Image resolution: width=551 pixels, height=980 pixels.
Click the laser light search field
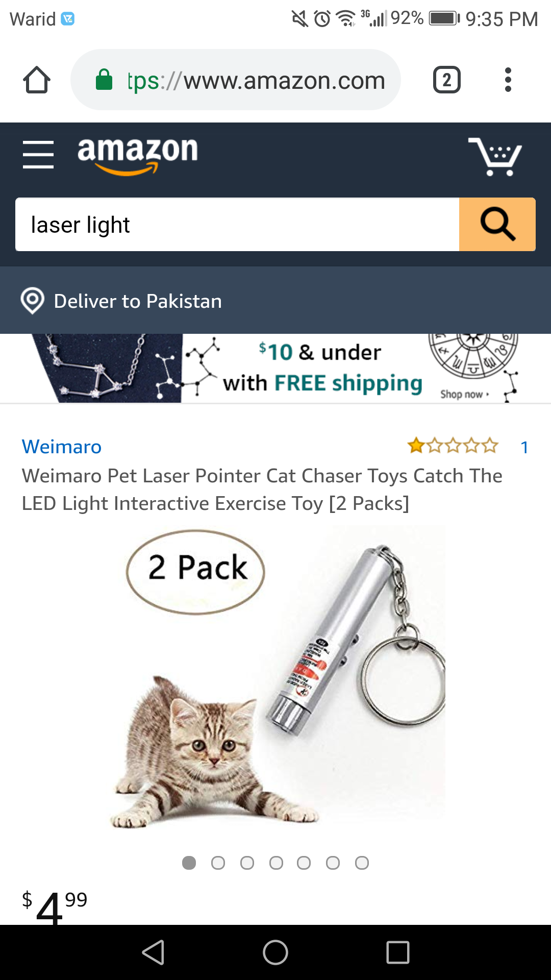coord(237,224)
